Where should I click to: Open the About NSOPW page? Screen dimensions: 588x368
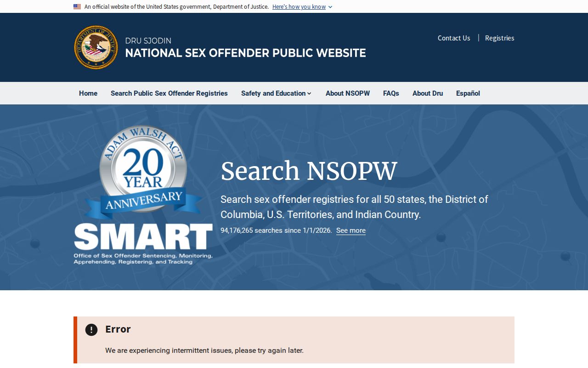pos(348,93)
